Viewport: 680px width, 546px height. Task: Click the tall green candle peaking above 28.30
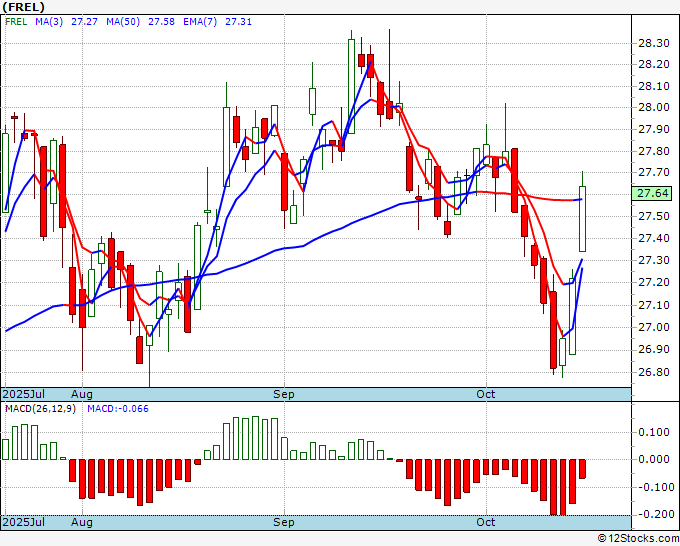pyautogui.click(x=351, y=86)
